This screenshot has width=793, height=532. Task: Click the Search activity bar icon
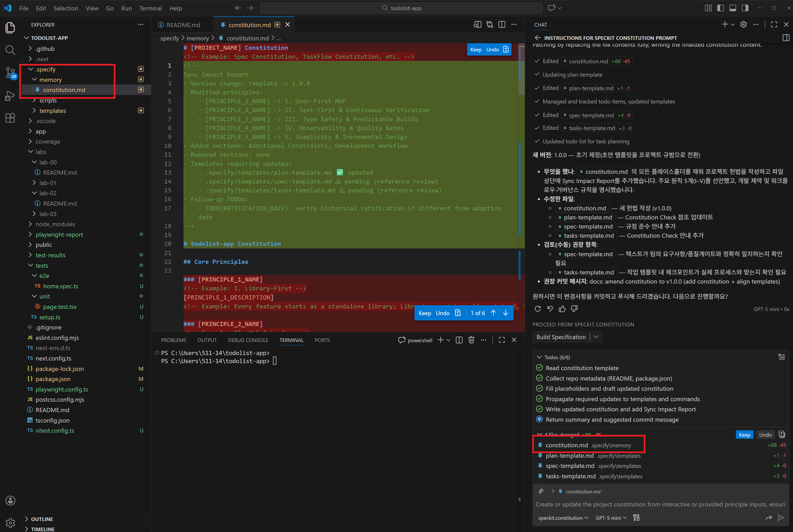(10, 50)
